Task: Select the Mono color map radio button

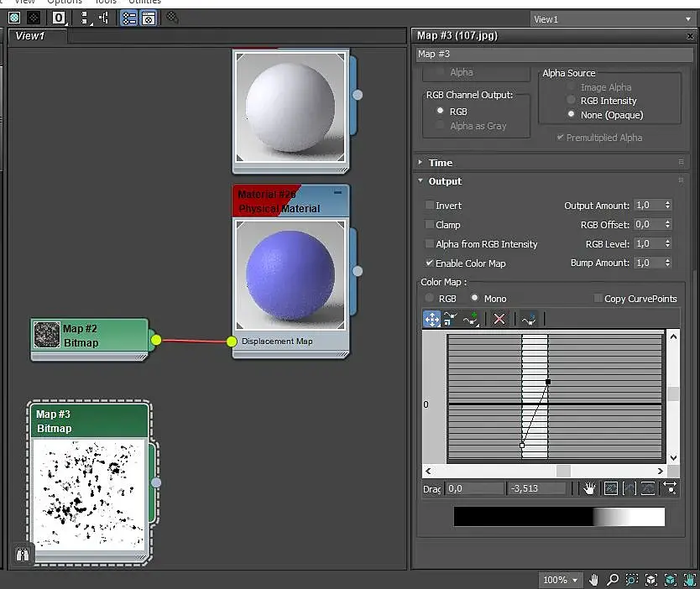Action: click(x=474, y=298)
